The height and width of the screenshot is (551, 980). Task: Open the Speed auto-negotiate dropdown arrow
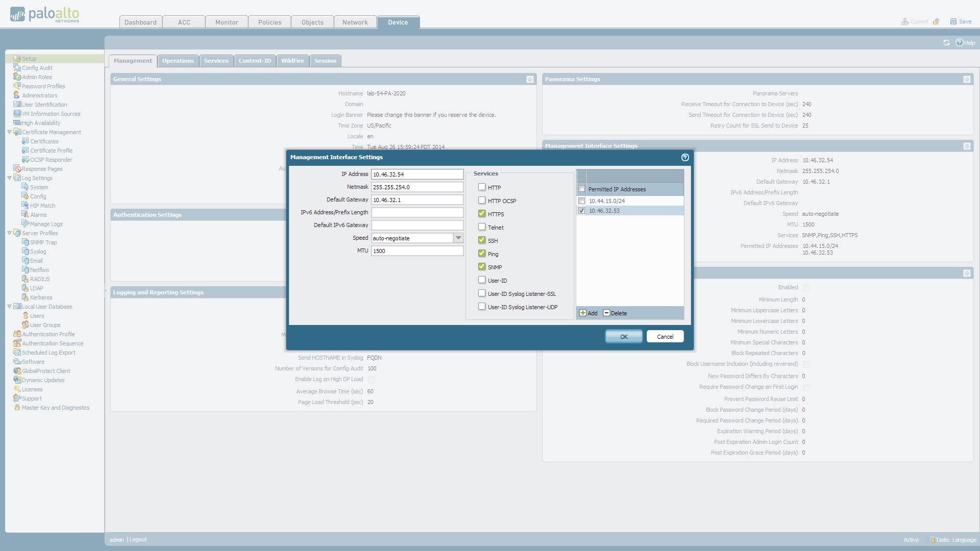pyautogui.click(x=458, y=238)
